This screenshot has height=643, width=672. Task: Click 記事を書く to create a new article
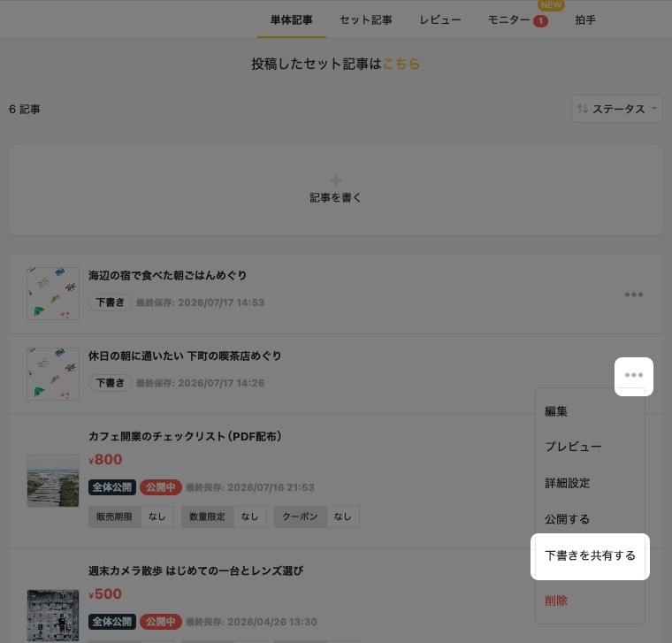pyautogui.click(x=336, y=197)
